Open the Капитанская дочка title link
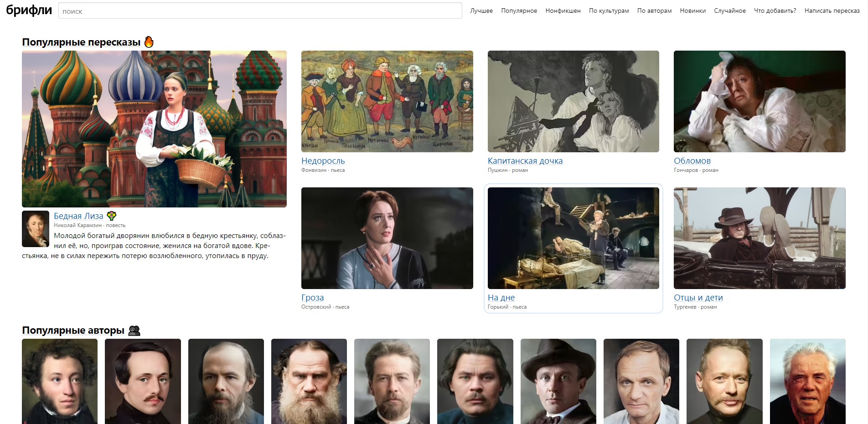The width and height of the screenshot is (868, 424). (x=525, y=160)
